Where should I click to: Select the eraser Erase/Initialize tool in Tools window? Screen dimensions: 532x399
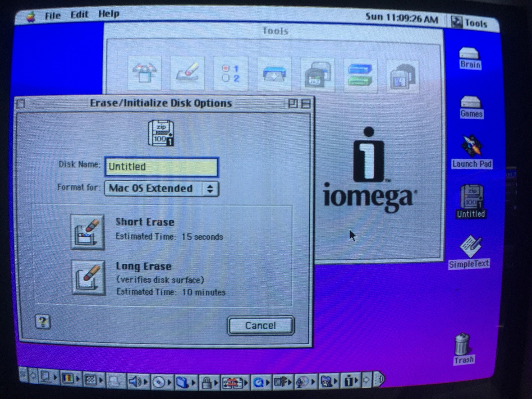[187, 73]
